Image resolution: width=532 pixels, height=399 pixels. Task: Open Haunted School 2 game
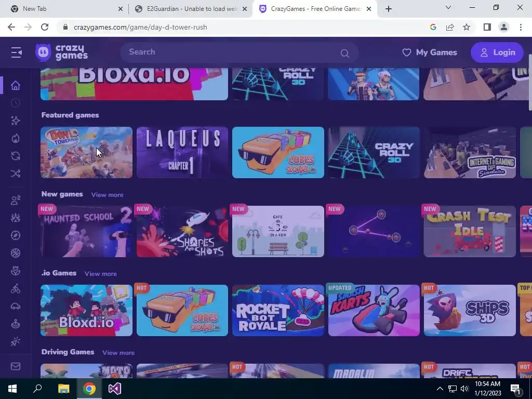point(87,231)
